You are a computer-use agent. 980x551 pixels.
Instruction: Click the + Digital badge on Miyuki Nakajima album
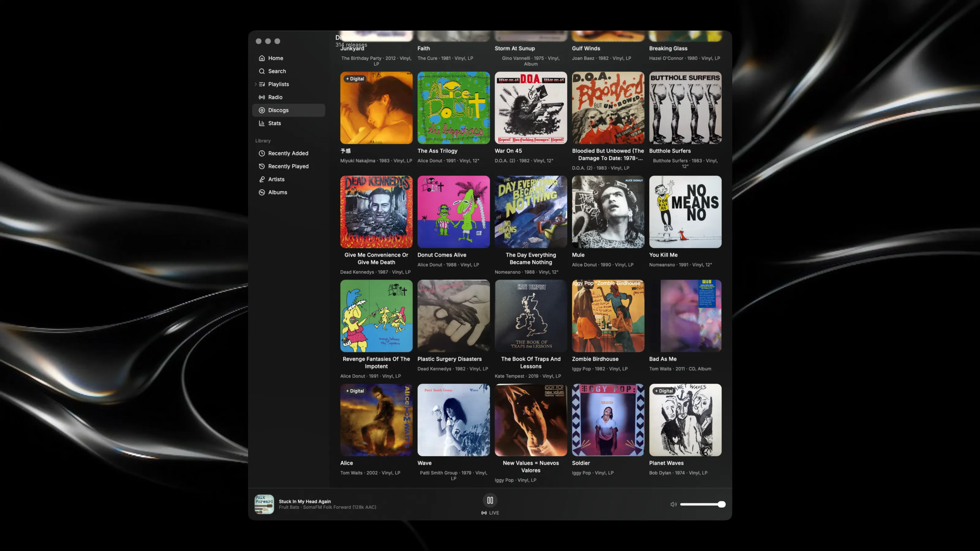355,79
